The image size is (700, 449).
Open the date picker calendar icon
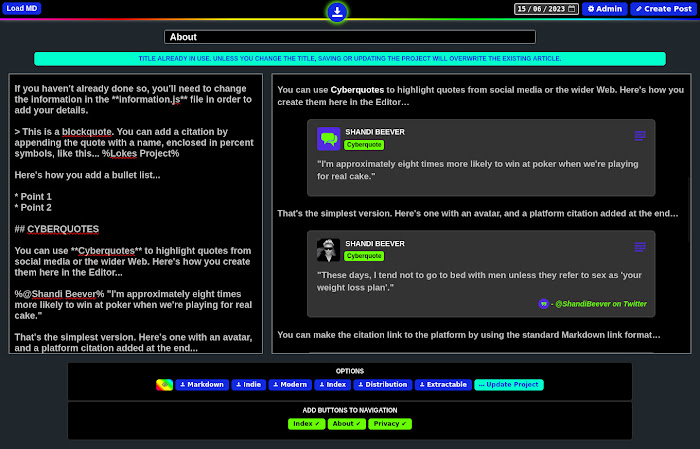click(x=571, y=9)
